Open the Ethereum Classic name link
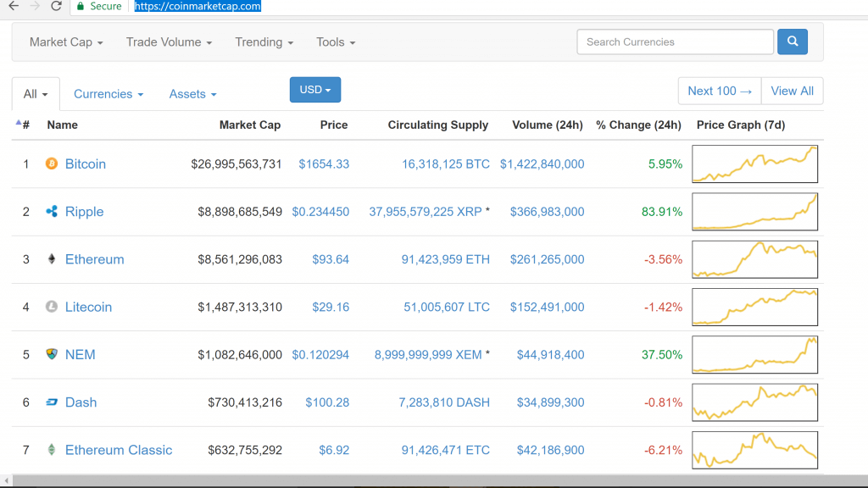 119,450
